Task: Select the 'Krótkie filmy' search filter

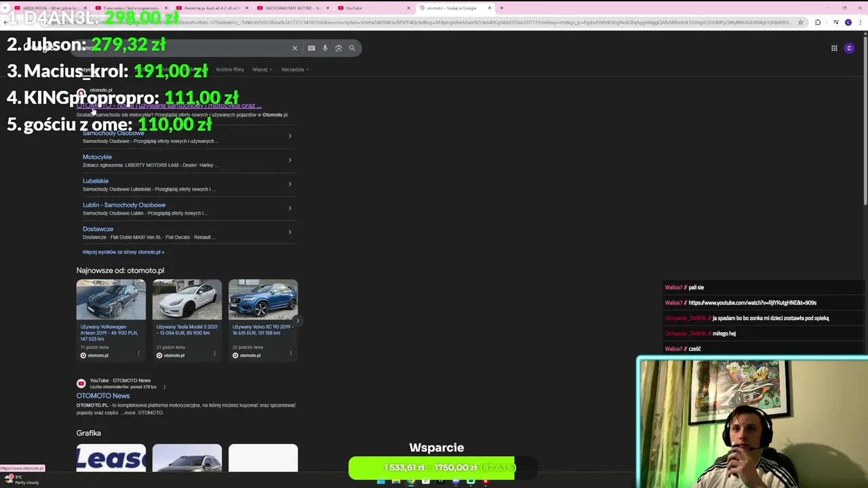Action: [x=230, y=69]
